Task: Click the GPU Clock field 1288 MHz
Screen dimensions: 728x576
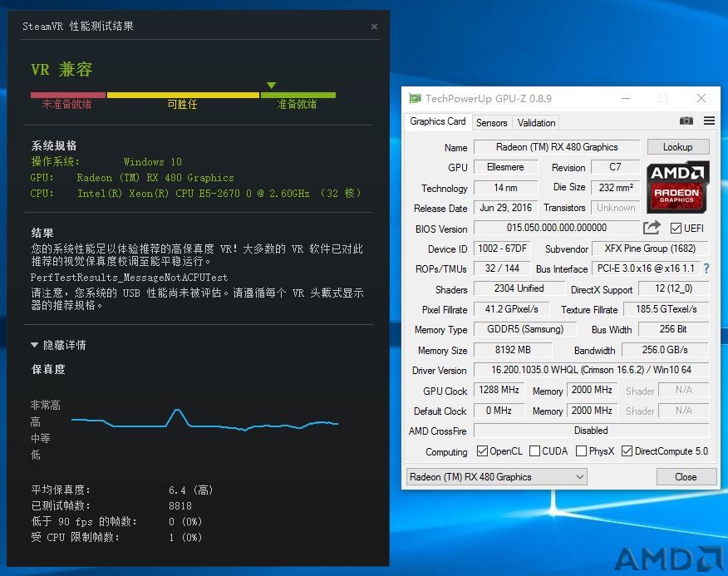Action: pos(499,390)
